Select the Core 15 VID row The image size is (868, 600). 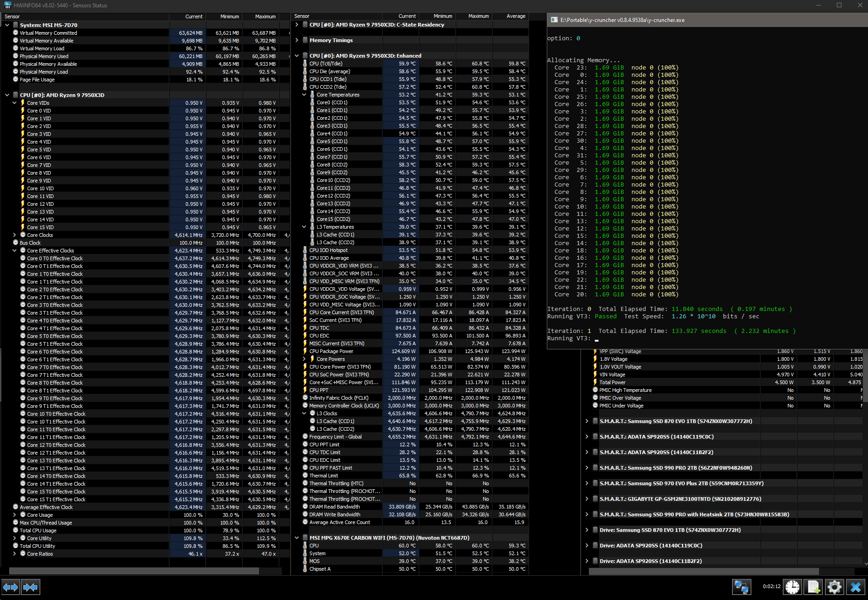point(146,227)
